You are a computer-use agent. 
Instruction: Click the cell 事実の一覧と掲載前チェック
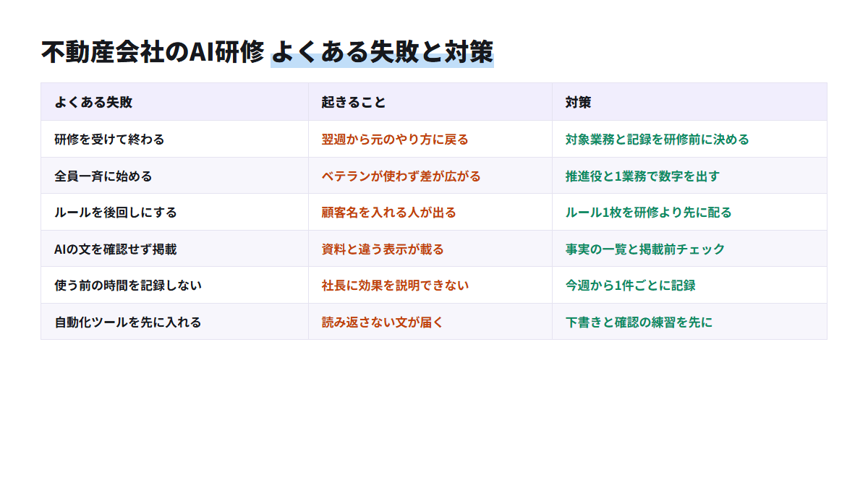point(689,249)
